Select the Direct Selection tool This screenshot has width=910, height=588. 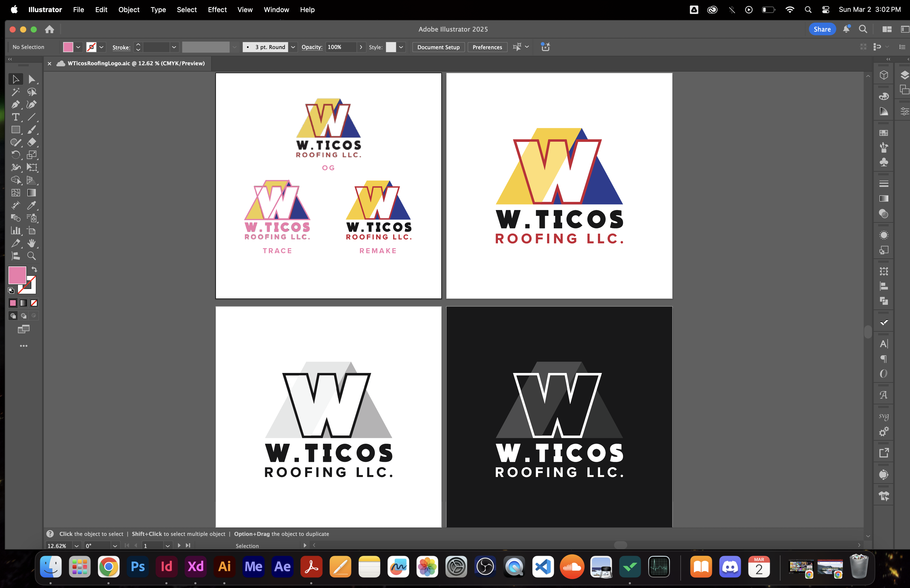(x=32, y=79)
